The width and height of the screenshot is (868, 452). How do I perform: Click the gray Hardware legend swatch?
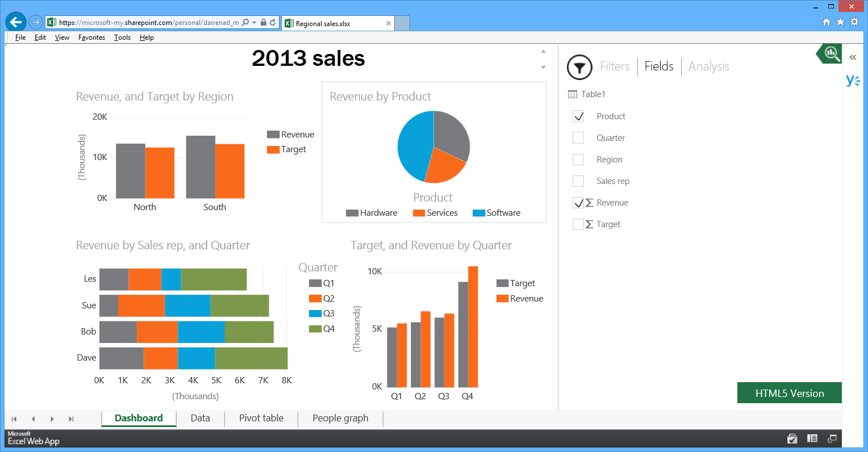352,213
